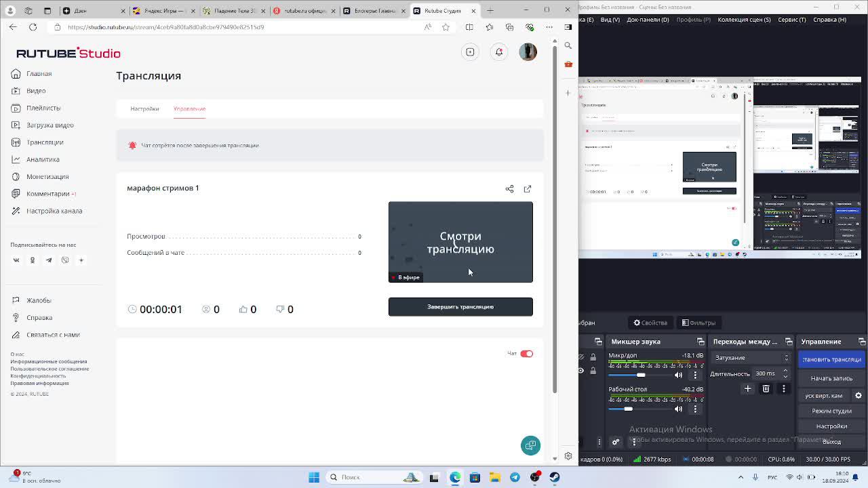Click the add video icon in the Rutube header
868x488 pixels.
coord(470,52)
